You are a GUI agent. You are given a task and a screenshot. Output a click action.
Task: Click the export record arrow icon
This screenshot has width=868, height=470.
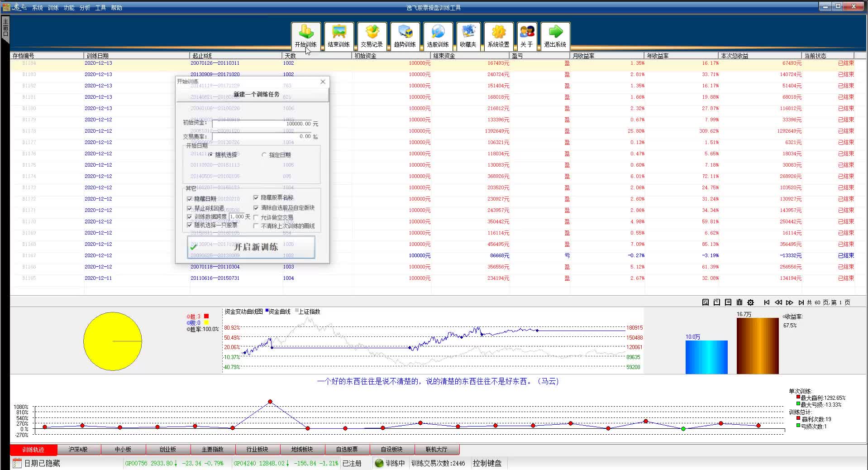coord(728,302)
